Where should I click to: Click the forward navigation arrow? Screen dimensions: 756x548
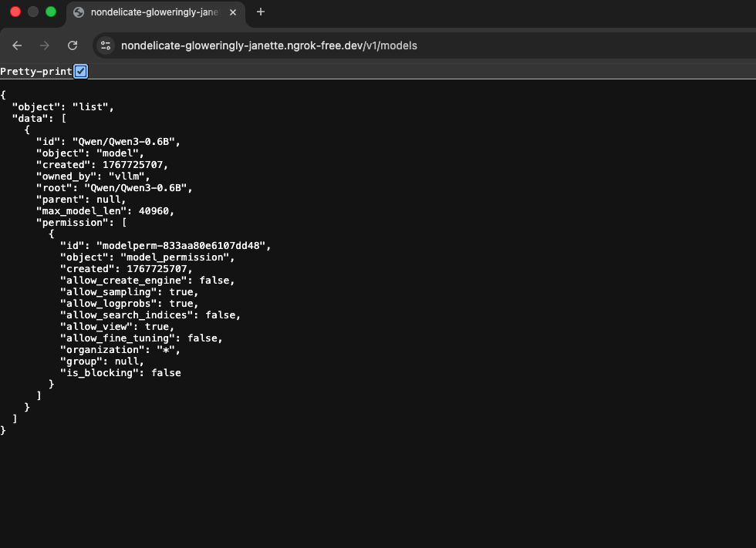coord(45,45)
